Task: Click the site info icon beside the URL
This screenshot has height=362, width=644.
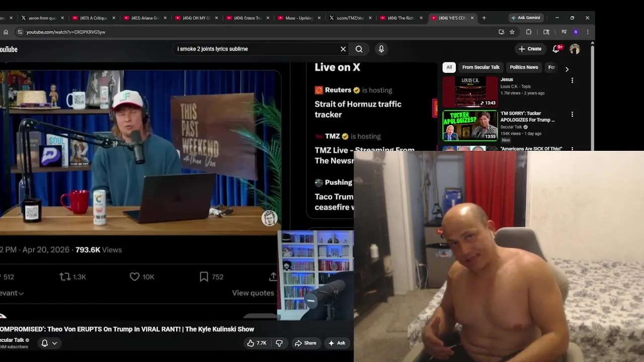Action: [x=20, y=32]
